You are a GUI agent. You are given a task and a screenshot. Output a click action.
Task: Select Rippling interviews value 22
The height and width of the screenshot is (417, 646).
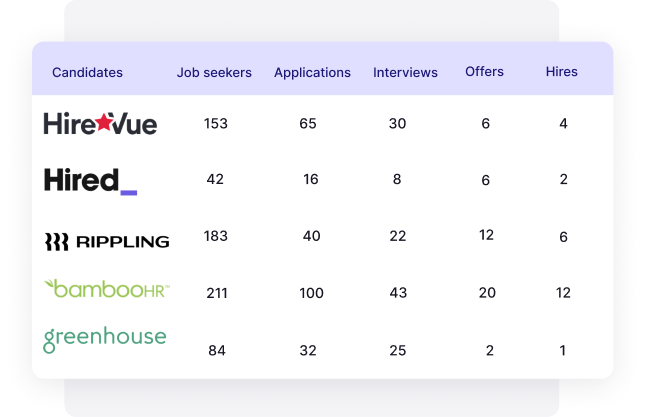click(x=397, y=236)
